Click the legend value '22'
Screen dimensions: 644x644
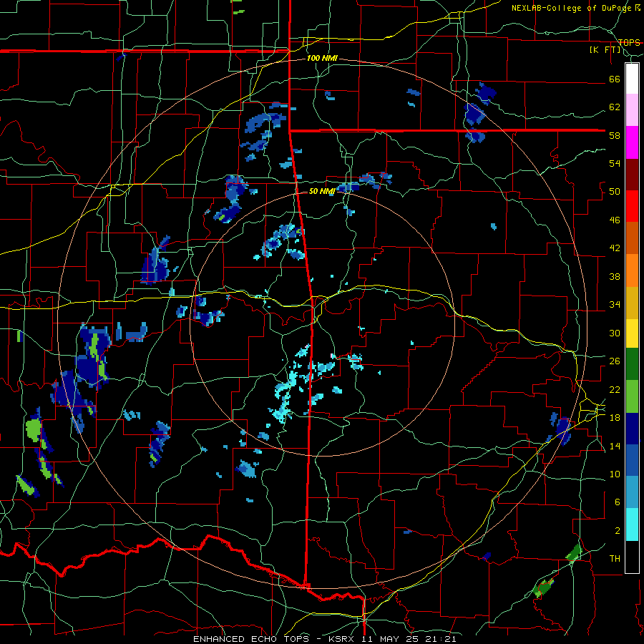(x=615, y=389)
